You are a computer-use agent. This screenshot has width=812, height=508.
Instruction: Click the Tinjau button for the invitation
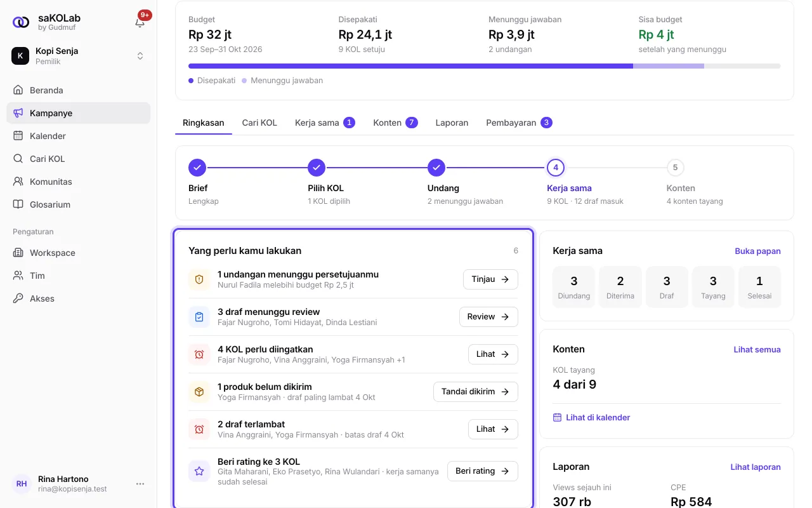point(490,279)
